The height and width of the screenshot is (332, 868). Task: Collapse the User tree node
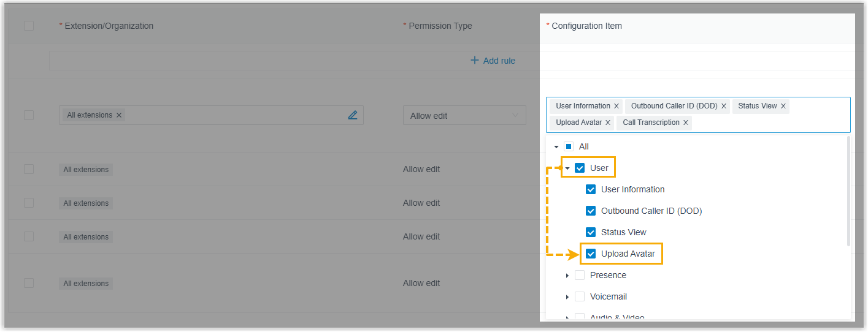click(567, 168)
